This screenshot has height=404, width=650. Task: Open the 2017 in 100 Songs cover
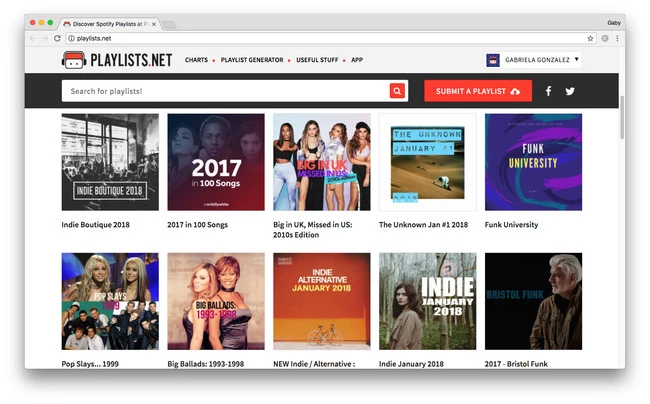pyautogui.click(x=216, y=162)
